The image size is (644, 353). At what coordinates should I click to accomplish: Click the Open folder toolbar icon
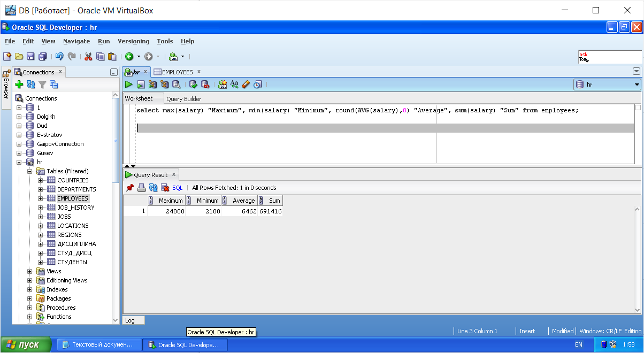tap(19, 56)
